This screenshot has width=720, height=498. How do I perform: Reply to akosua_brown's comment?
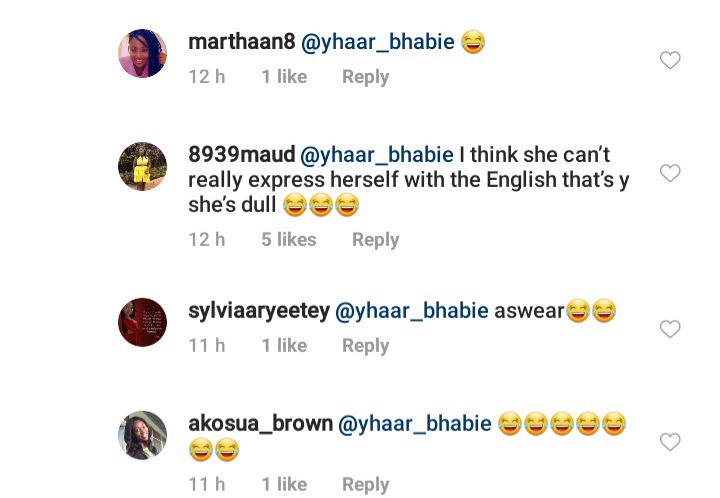click(366, 485)
